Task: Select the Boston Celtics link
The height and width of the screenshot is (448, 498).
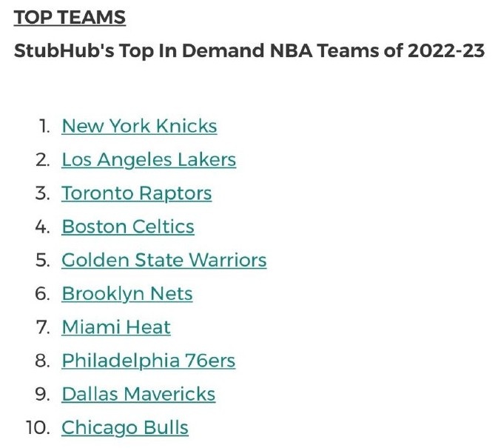Action: click(x=128, y=227)
